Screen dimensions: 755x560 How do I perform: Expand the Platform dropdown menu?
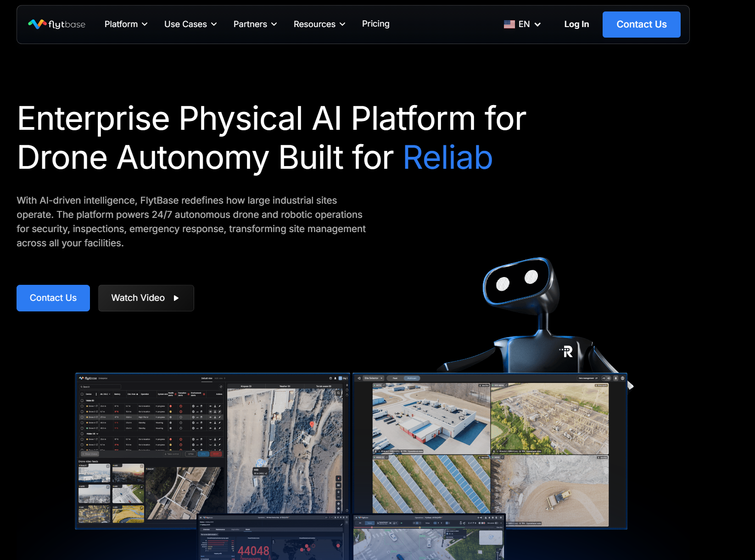tap(126, 24)
